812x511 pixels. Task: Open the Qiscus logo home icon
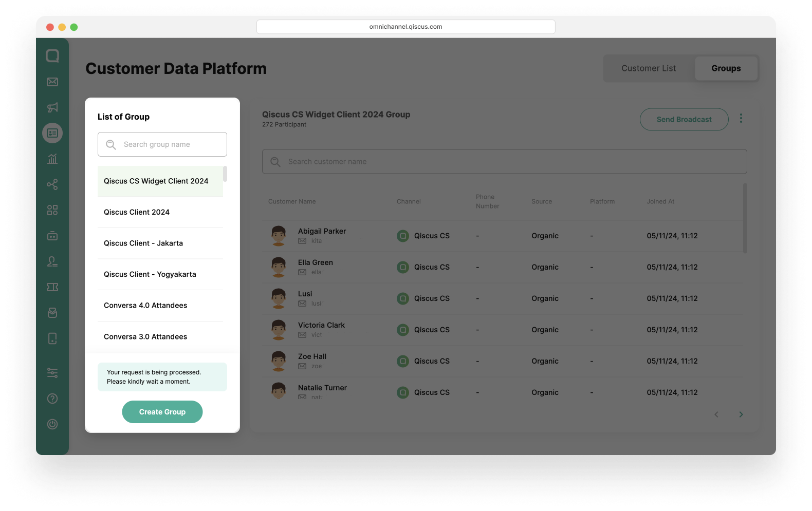click(52, 55)
